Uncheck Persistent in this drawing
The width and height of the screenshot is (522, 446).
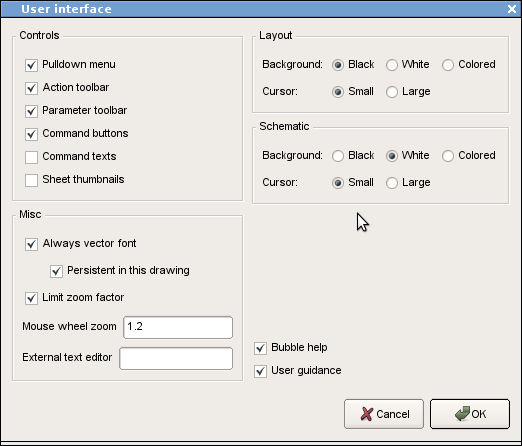(x=56, y=271)
